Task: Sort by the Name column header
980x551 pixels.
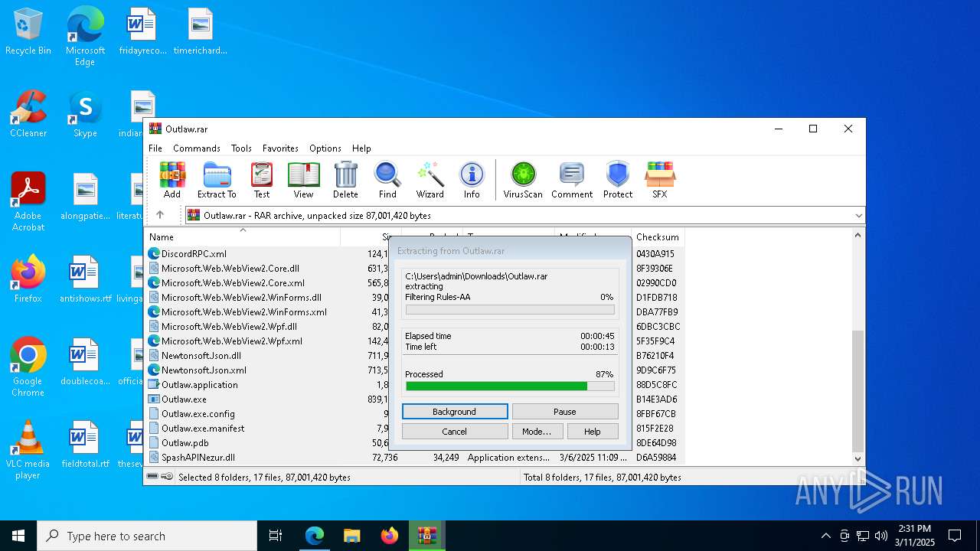Action: pyautogui.click(x=243, y=237)
